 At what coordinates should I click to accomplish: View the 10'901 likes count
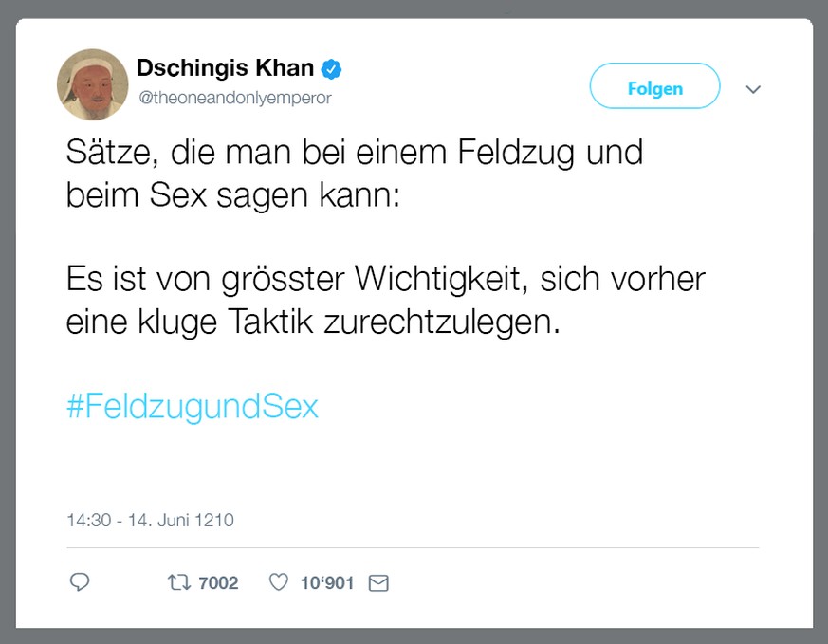pyautogui.click(x=326, y=583)
